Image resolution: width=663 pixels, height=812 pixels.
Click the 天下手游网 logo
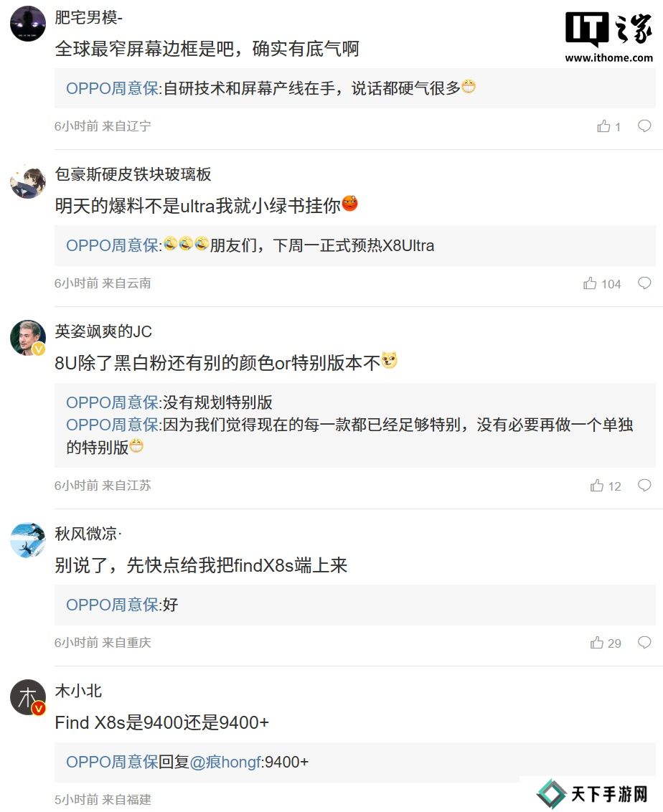tap(593, 793)
